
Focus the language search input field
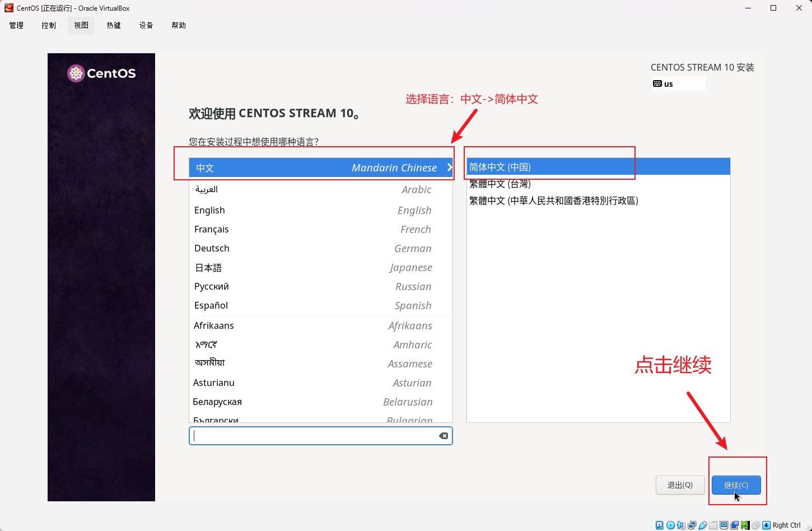321,436
